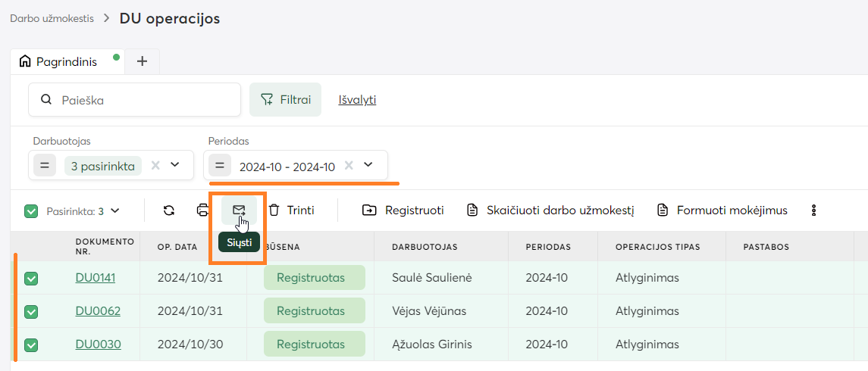Clear the Darbuotojas filter selection
868x371 pixels.
tap(155, 165)
